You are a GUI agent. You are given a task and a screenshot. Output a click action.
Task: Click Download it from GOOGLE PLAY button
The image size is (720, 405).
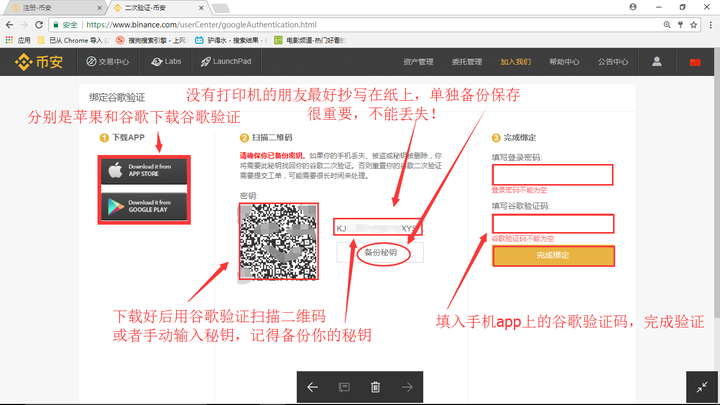coord(144,206)
